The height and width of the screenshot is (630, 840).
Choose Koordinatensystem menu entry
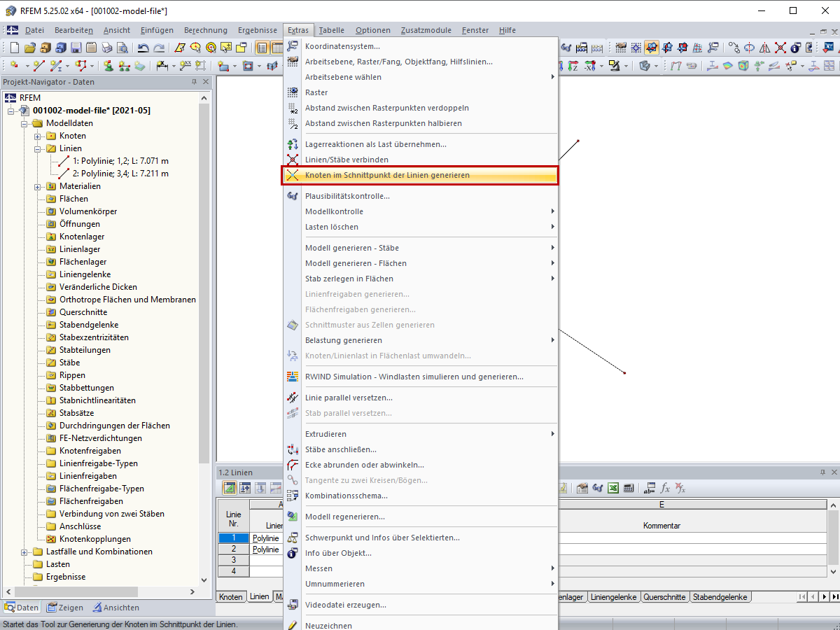click(421, 46)
